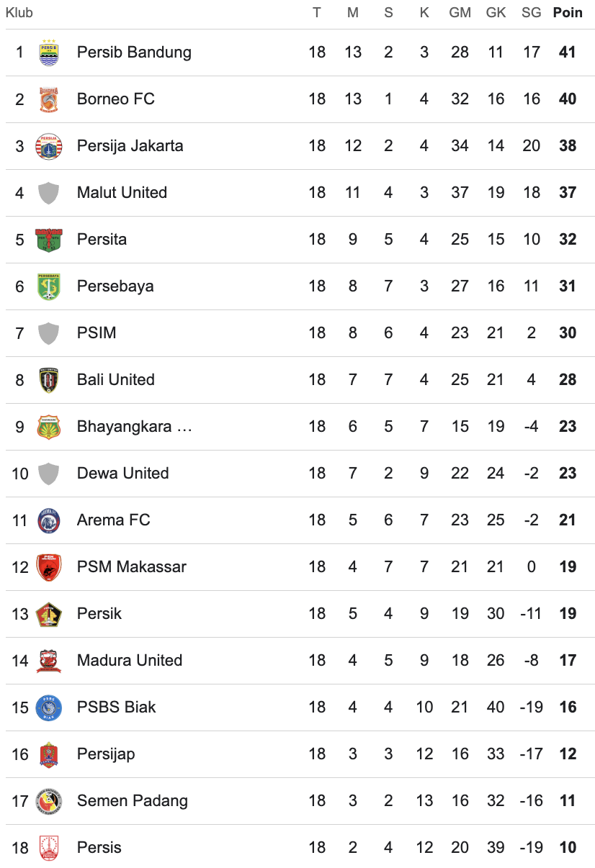Click the PSM Makassar crest
The width and height of the screenshot is (595, 868).
coord(49,567)
